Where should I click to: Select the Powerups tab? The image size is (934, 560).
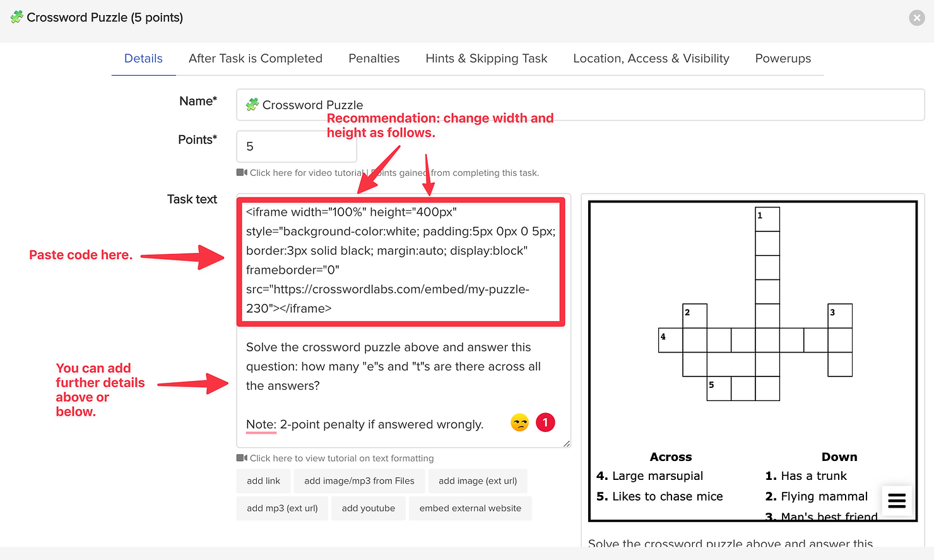point(783,59)
